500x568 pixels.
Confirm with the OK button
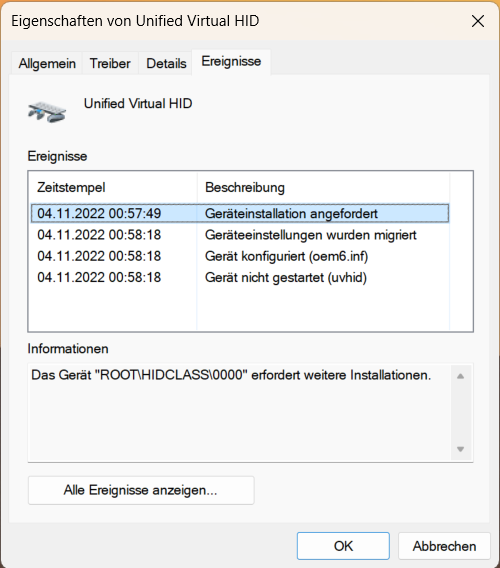(343, 546)
